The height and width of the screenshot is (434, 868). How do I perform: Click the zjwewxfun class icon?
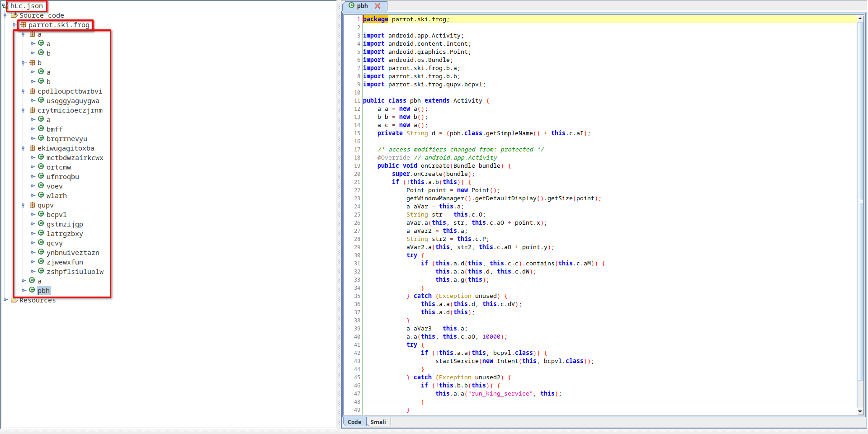coord(41,261)
